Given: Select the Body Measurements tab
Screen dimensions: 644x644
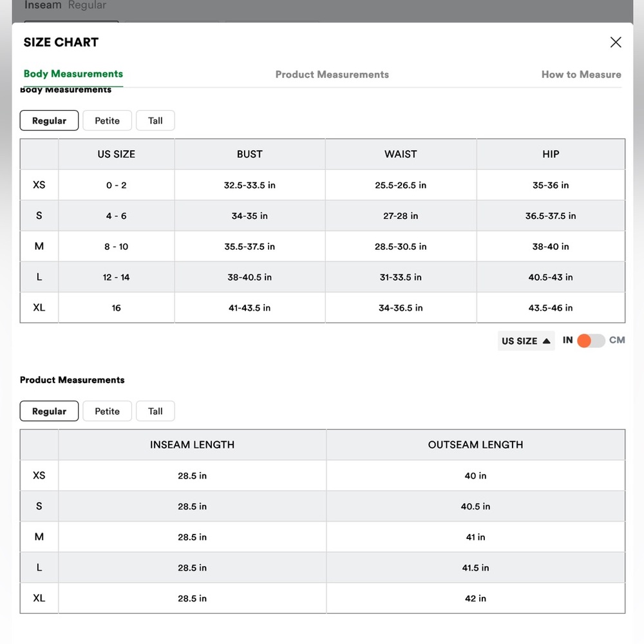Looking at the screenshot, I should (x=73, y=74).
